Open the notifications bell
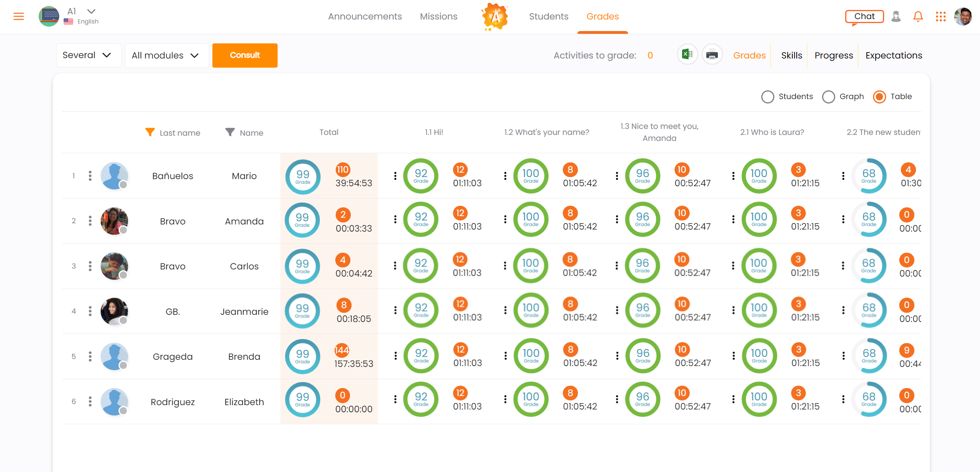Viewport: 980px width, 472px height. (x=918, y=16)
